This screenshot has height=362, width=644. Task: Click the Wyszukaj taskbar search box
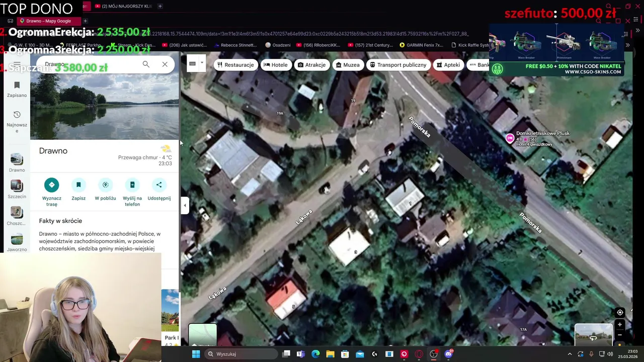pos(242,354)
